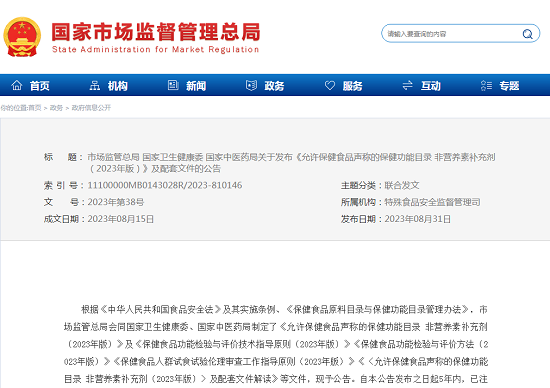The width and height of the screenshot is (550, 388).
Task: Go to 政务 in the breadcrumb
Action: 56,108
